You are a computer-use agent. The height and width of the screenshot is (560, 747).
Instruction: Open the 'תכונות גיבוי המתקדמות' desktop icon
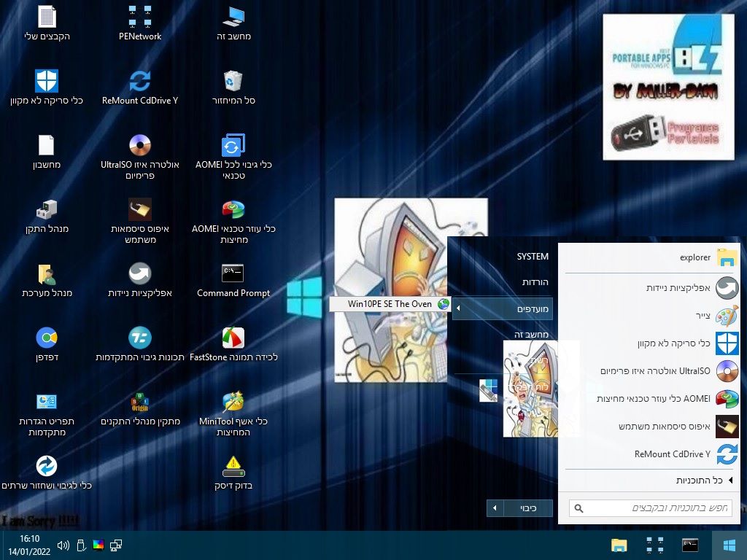click(140, 345)
